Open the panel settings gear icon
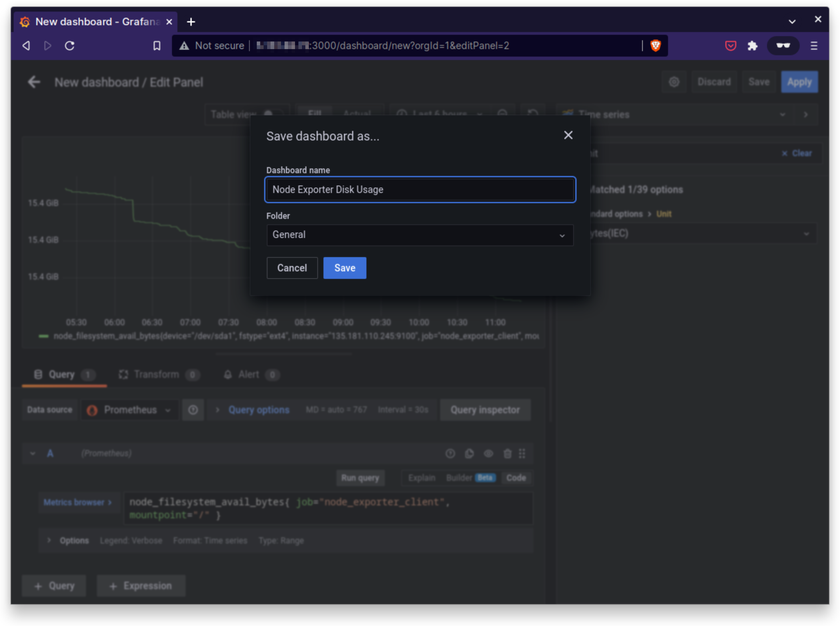840x626 pixels. pyautogui.click(x=674, y=82)
